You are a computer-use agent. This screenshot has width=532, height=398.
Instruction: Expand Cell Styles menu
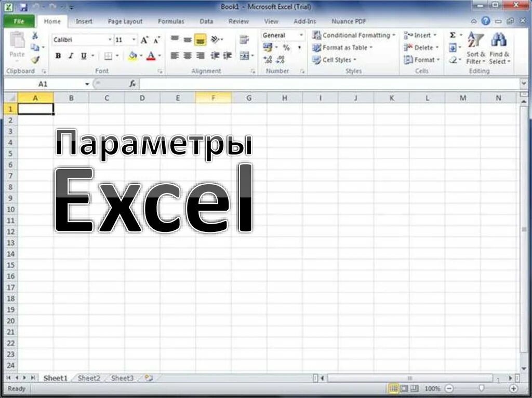(x=334, y=60)
